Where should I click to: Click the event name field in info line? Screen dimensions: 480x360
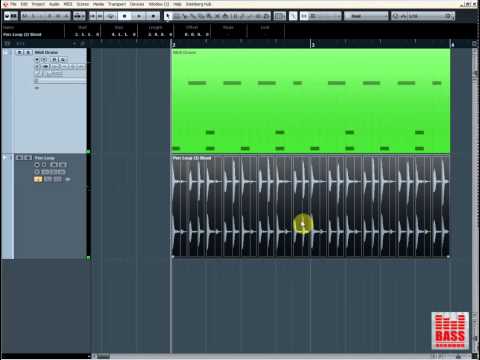click(22, 34)
